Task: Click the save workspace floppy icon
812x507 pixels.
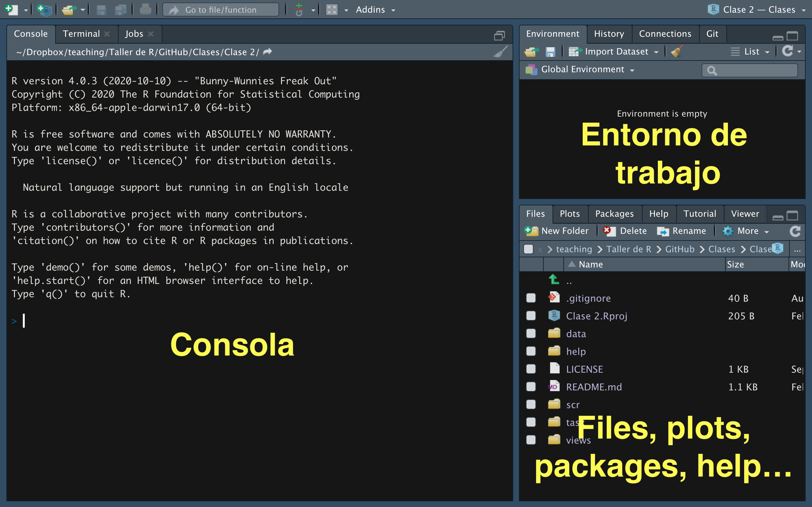Action: (550, 52)
